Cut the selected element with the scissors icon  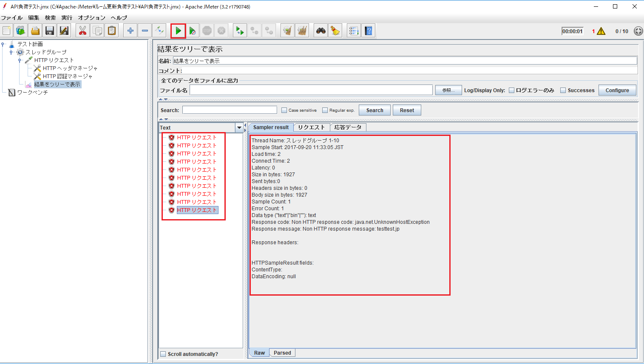coord(82,30)
